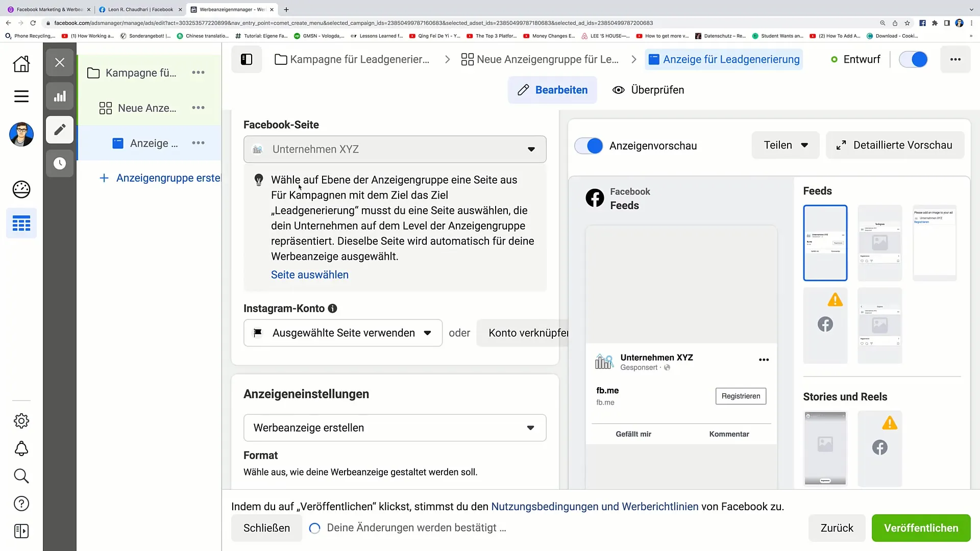This screenshot has width=980, height=551.
Task: Open three-dot menu in ad preview post
Action: tap(764, 360)
